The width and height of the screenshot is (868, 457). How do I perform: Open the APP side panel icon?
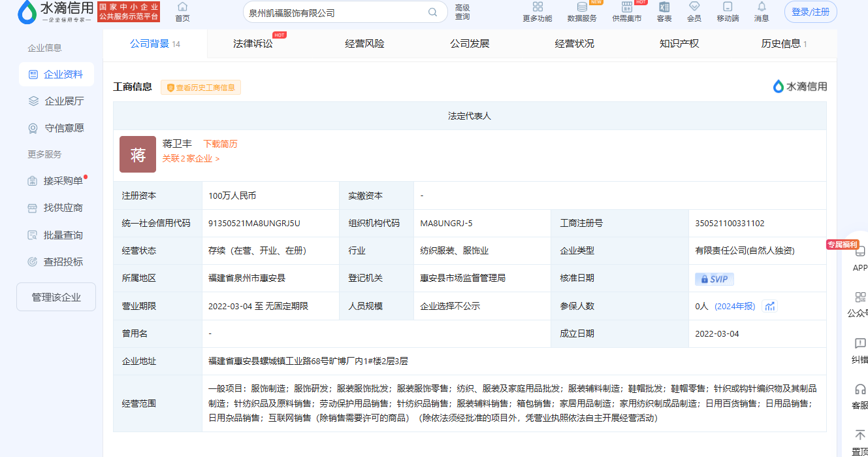[860, 251]
